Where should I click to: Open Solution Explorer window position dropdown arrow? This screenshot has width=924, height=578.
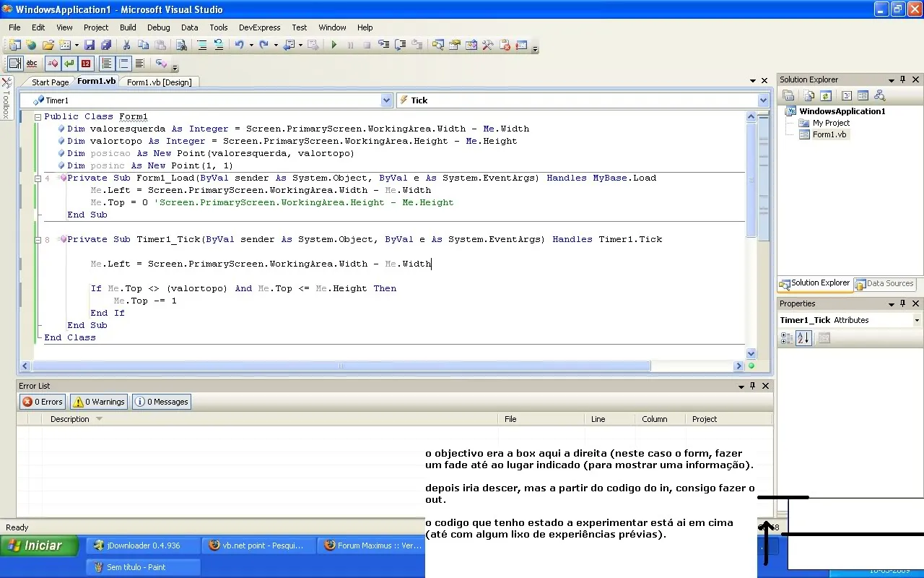pyautogui.click(x=892, y=80)
